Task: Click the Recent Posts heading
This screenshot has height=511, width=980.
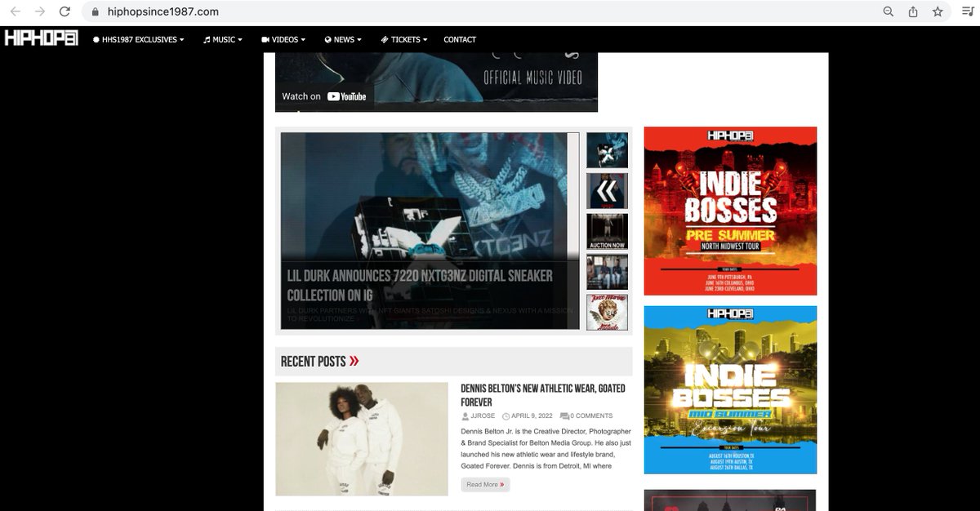Action: click(319, 362)
